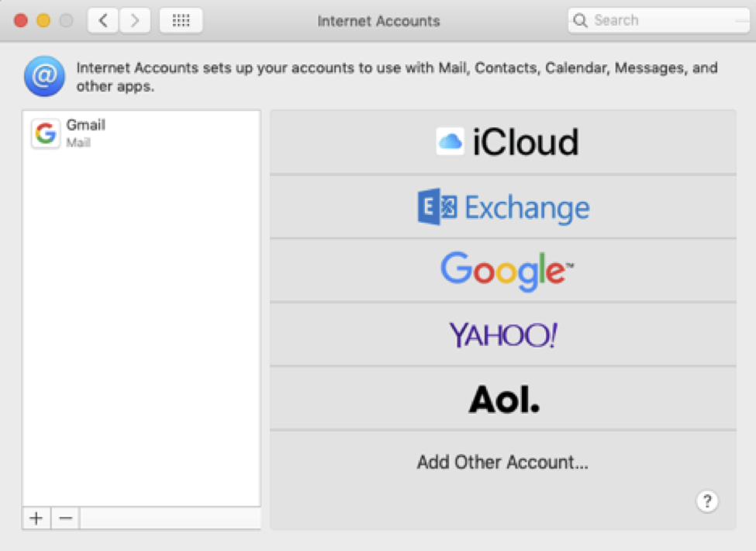Viewport: 756px width, 551px height.
Task: Remove the account with the minus button
Action: pyautogui.click(x=66, y=518)
